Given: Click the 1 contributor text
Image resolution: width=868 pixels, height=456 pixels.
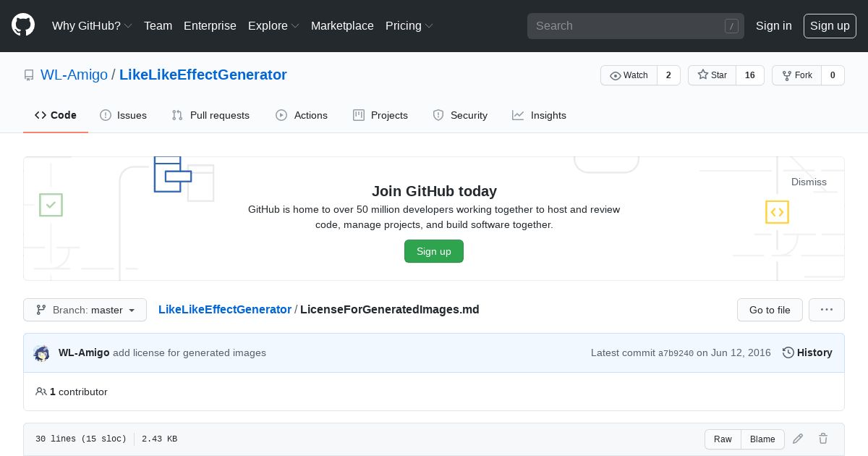Looking at the screenshot, I should 79,392.
